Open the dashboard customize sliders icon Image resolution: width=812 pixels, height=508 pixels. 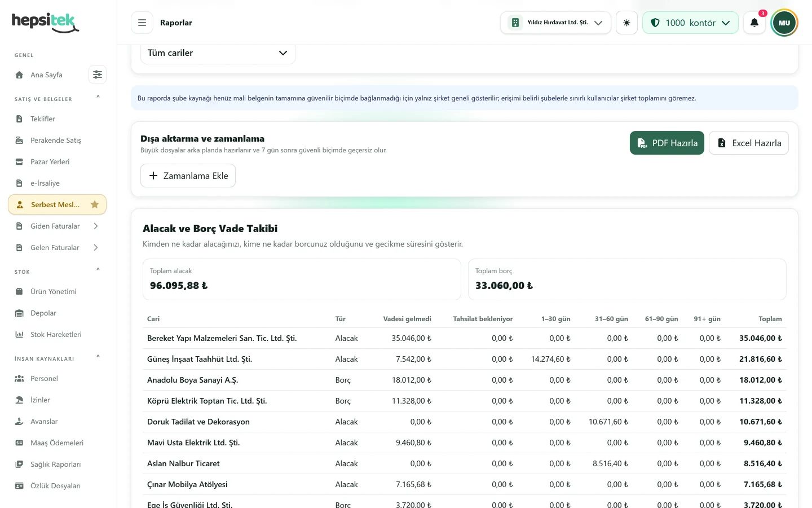pyautogui.click(x=98, y=75)
